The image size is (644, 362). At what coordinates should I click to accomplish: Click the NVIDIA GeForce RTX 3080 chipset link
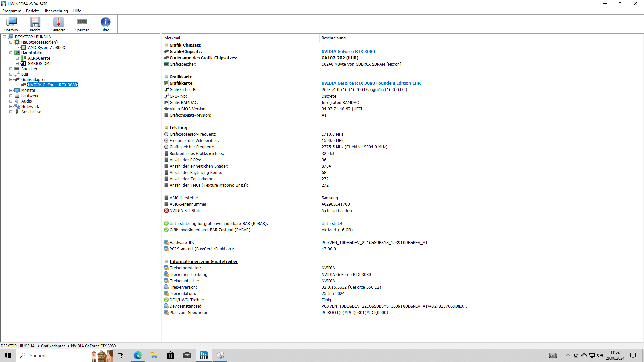pos(348,52)
